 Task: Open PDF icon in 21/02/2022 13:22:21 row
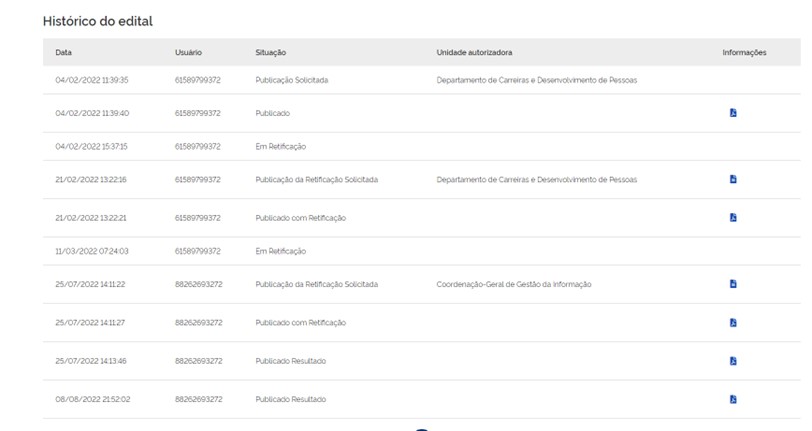pyautogui.click(x=733, y=218)
